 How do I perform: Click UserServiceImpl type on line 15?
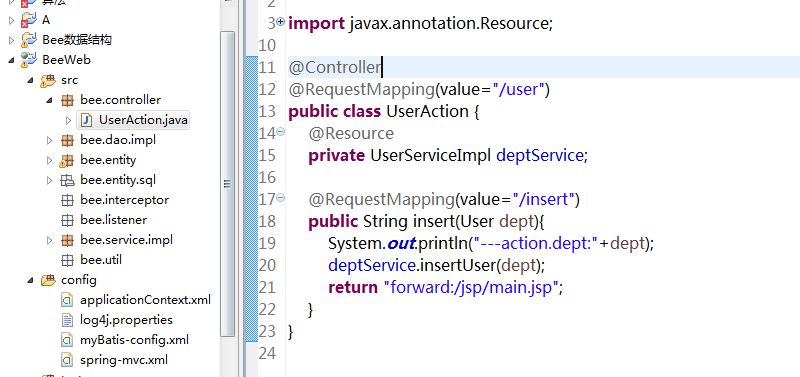tap(431, 155)
